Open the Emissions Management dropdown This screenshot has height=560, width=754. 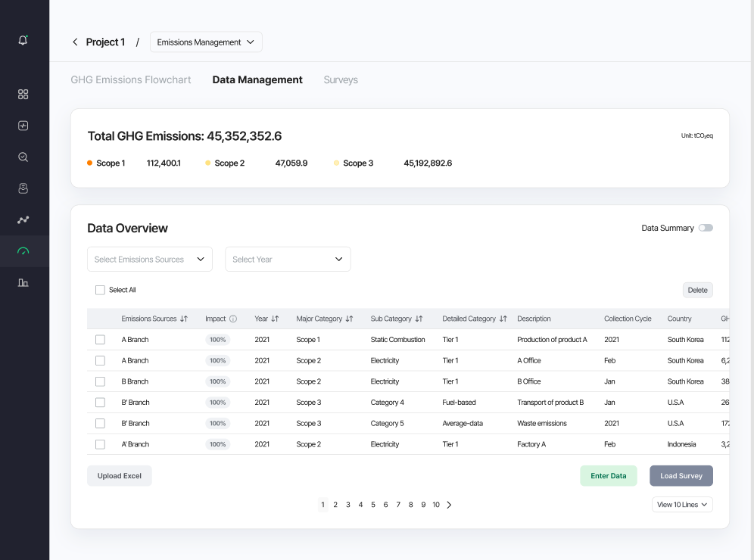click(x=206, y=42)
